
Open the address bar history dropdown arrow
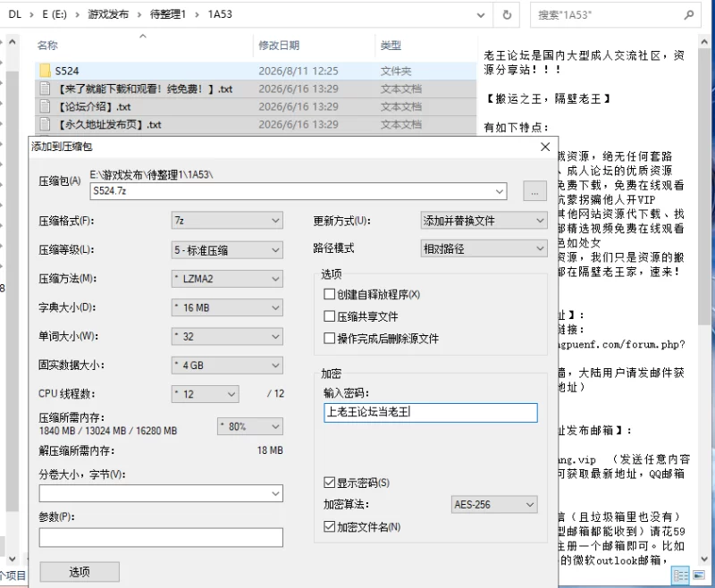pos(481,15)
